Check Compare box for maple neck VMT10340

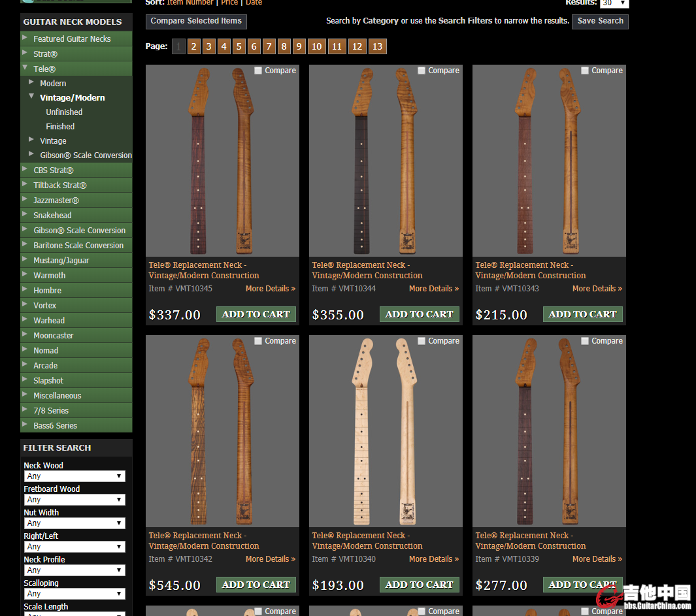[x=422, y=341]
